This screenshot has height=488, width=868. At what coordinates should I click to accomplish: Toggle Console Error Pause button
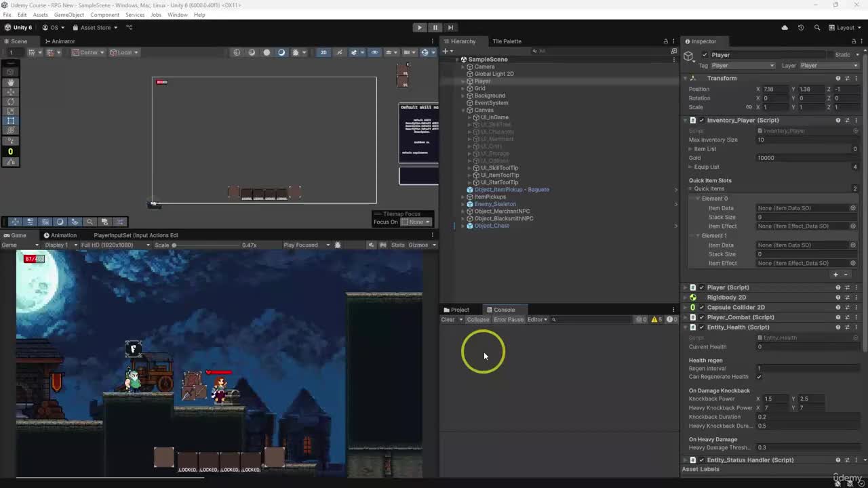508,320
